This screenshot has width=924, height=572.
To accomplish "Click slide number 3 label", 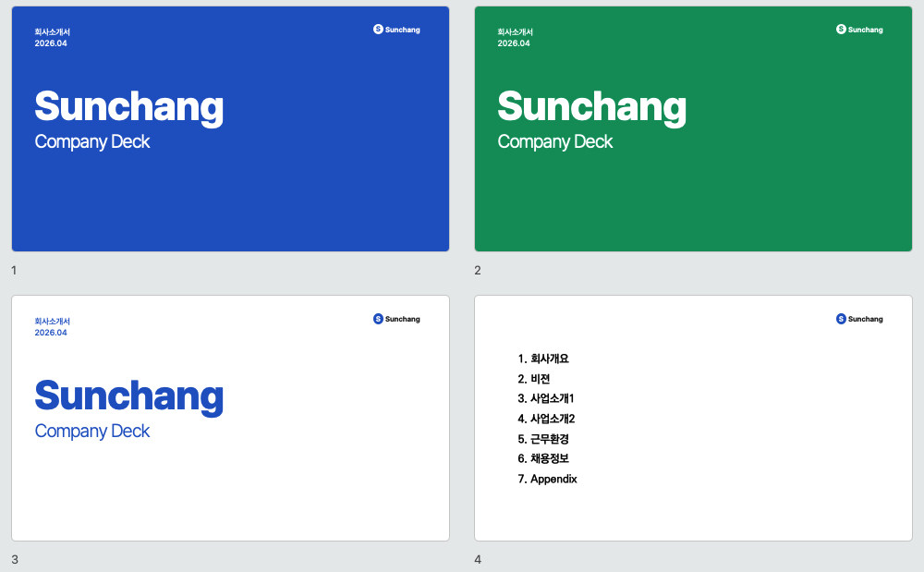I will tap(15, 560).
